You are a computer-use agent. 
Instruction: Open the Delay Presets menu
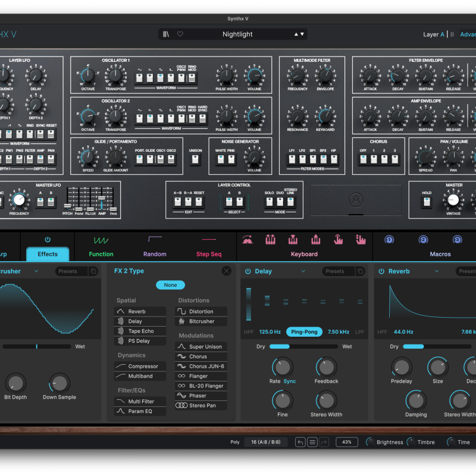click(338, 271)
